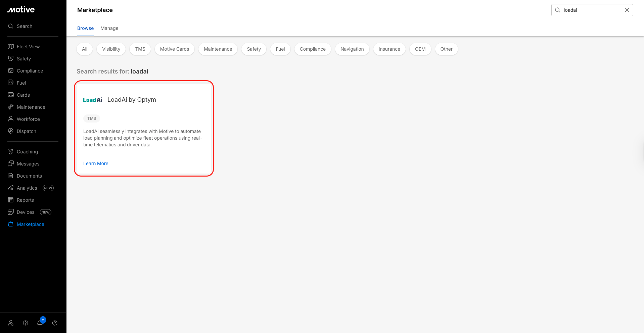Filter by Compliance category chip

[313, 49]
